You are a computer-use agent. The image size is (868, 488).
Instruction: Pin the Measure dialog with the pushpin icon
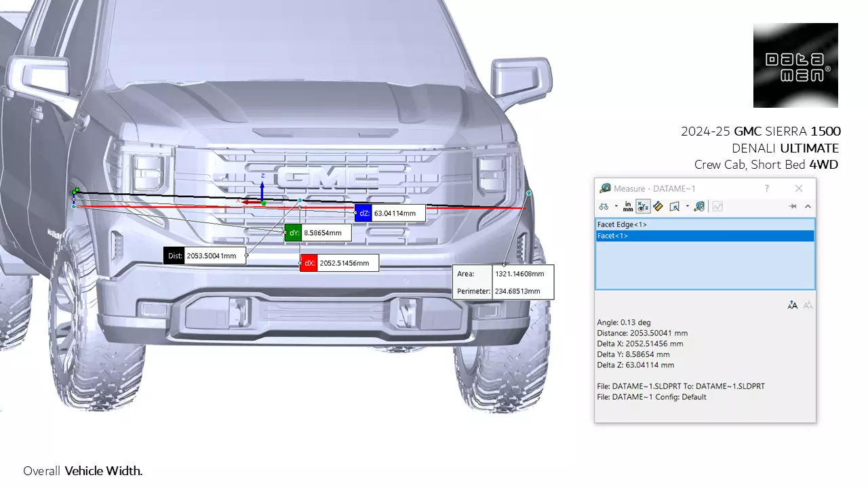coord(792,206)
